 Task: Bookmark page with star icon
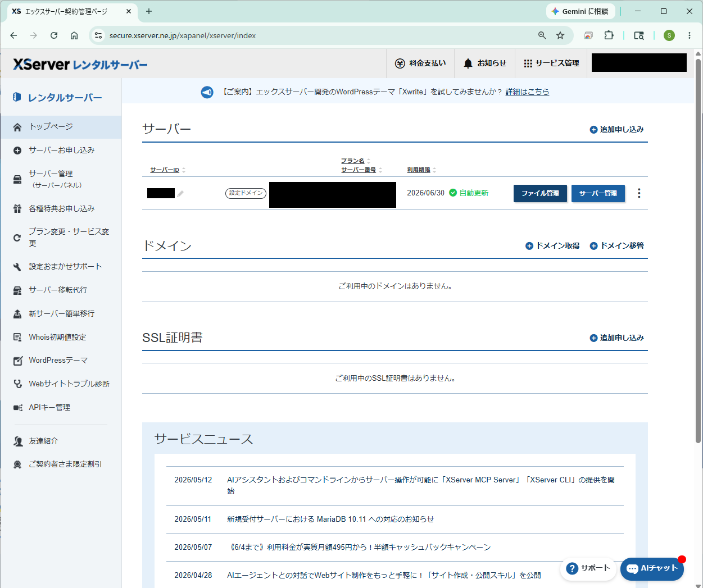point(560,35)
